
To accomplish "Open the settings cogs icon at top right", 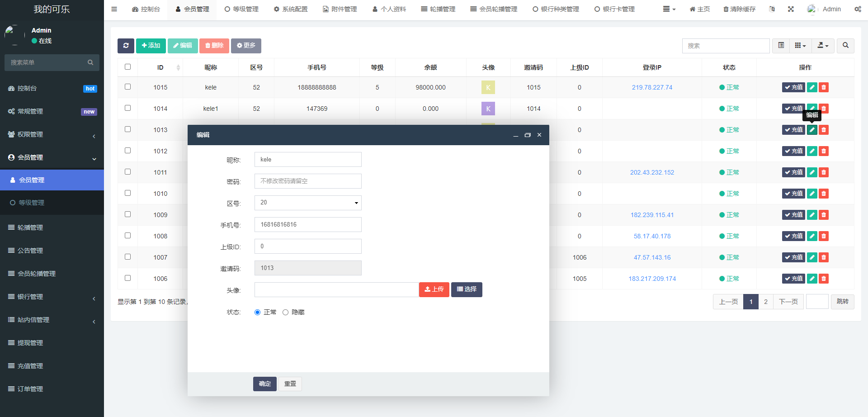I will (x=858, y=9).
